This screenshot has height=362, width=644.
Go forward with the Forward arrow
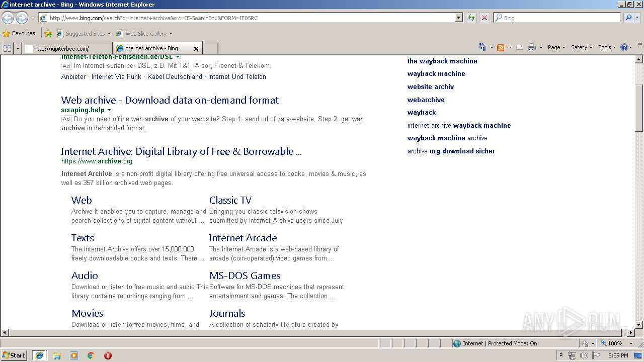pyautogui.click(x=22, y=18)
